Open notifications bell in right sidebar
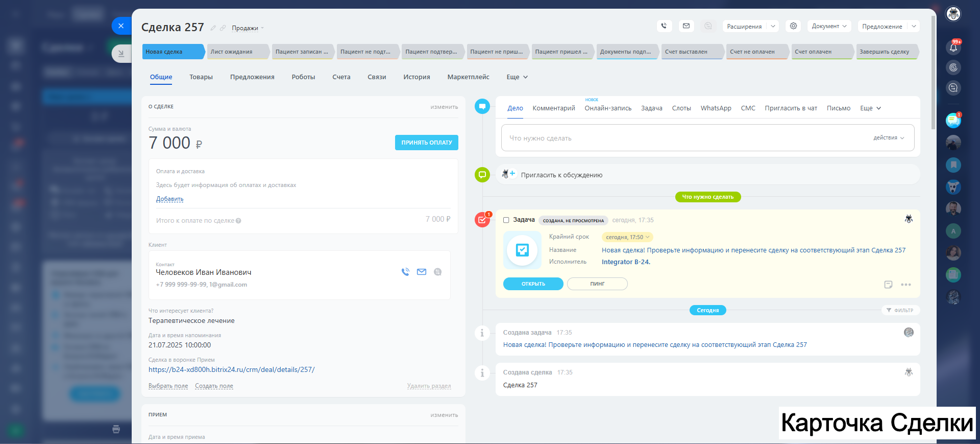The image size is (980, 444). click(953, 48)
